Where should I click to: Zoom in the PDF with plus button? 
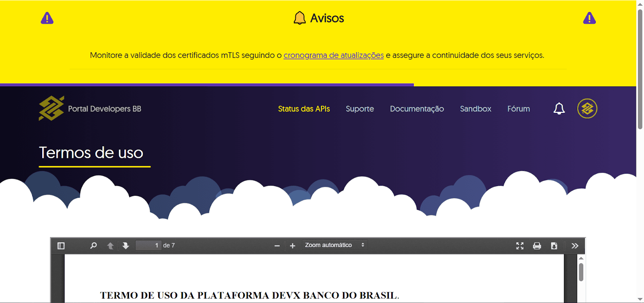[x=293, y=246]
